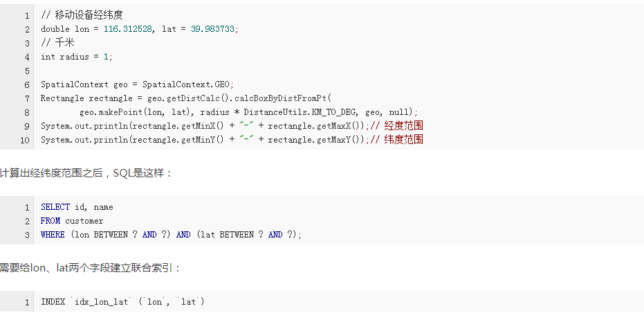Click the lat BETWEEN condition
Image resolution: width=644 pixels, height=322 pixels.
246,235
